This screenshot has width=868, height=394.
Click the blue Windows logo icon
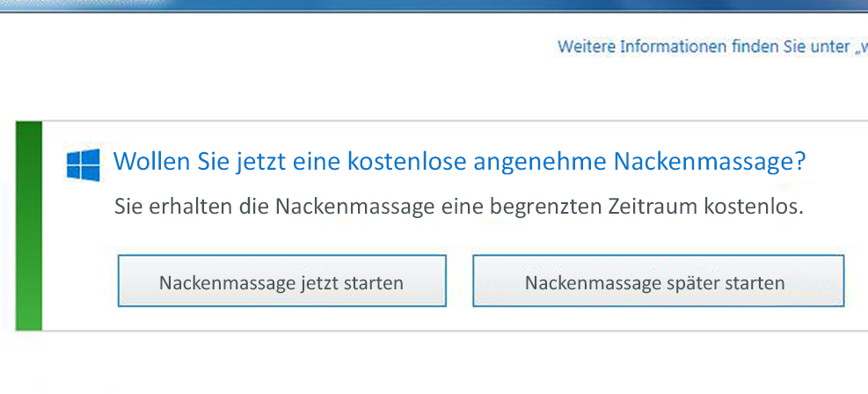pyautogui.click(x=84, y=164)
